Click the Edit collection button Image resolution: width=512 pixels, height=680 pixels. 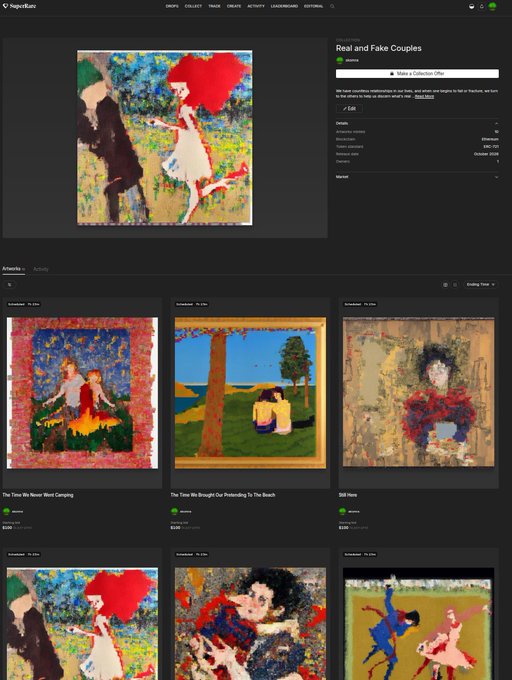tap(349, 108)
